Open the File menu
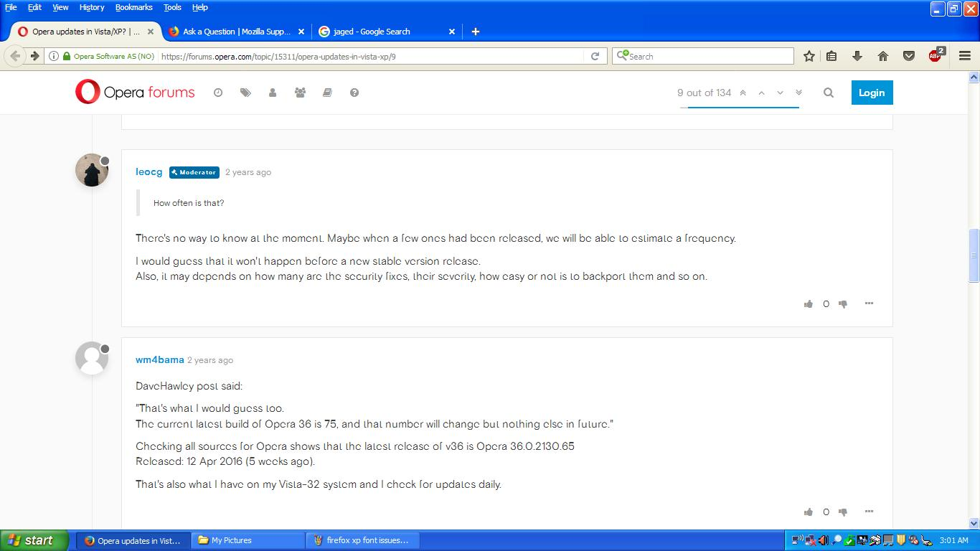 tap(11, 7)
